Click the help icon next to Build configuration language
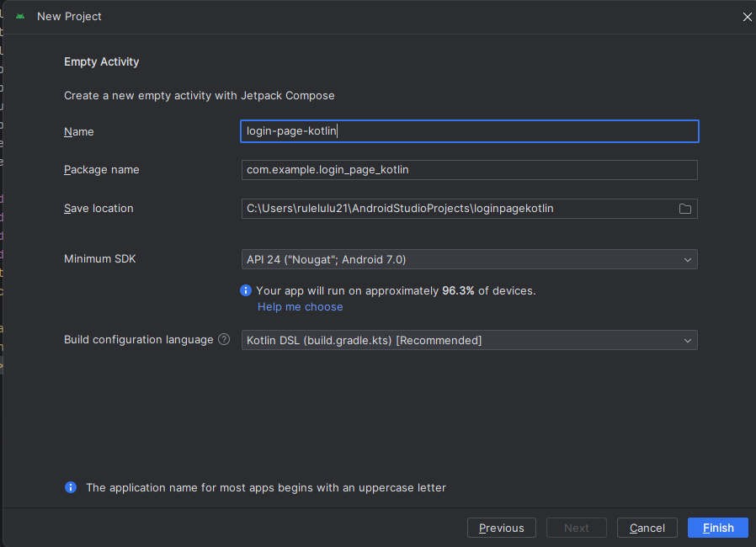This screenshot has width=756, height=547. [x=224, y=340]
